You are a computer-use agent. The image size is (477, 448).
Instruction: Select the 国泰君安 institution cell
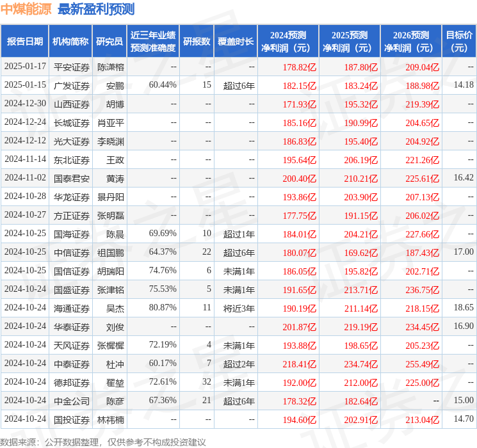72,179
